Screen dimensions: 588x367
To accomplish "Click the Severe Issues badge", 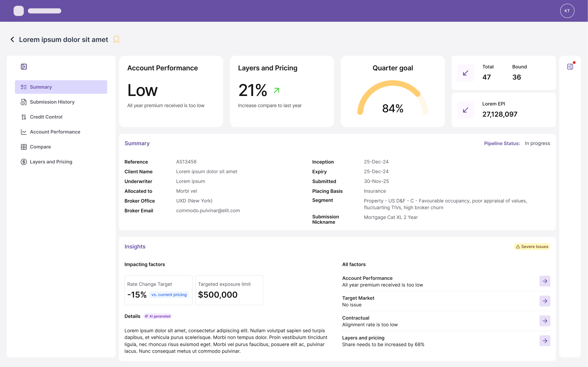I will [x=532, y=247].
